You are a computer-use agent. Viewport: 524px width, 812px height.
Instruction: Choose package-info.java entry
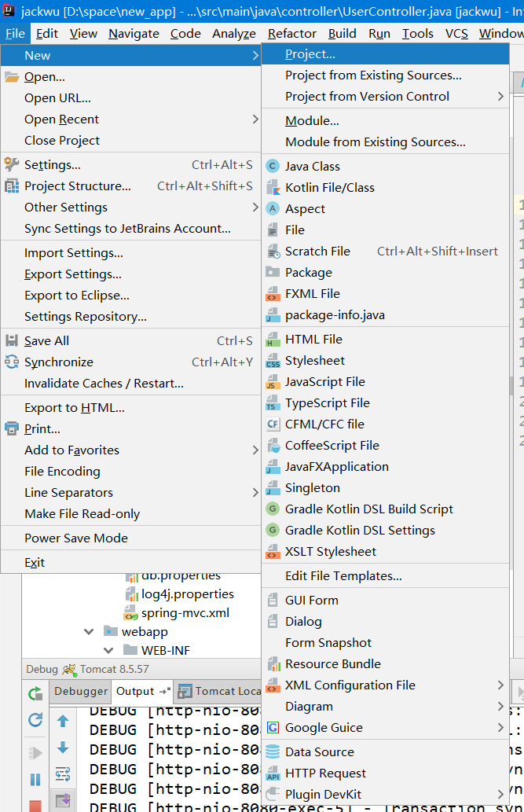[385, 315]
